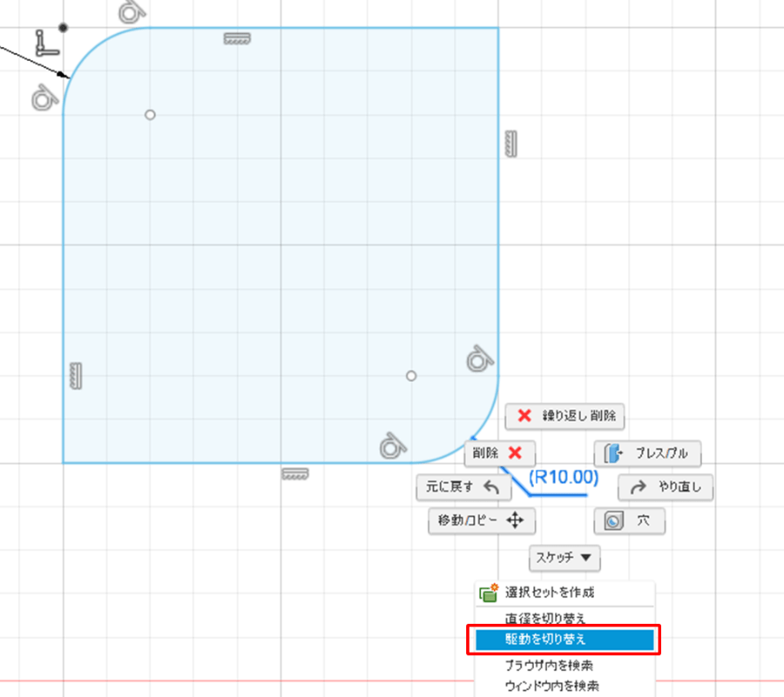Choose プレス/プル press pull command

[x=647, y=454]
